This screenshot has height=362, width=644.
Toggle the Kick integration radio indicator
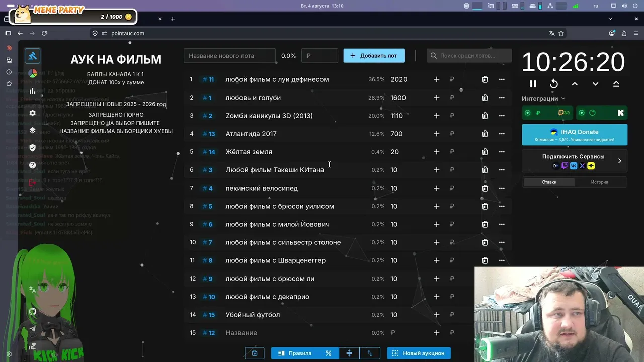[582, 113]
